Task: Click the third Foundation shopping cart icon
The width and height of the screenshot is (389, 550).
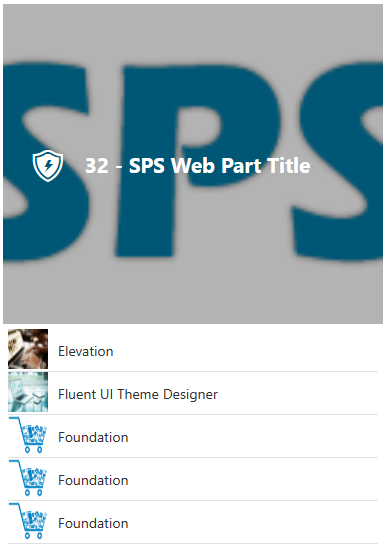Action: click(28, 521)
